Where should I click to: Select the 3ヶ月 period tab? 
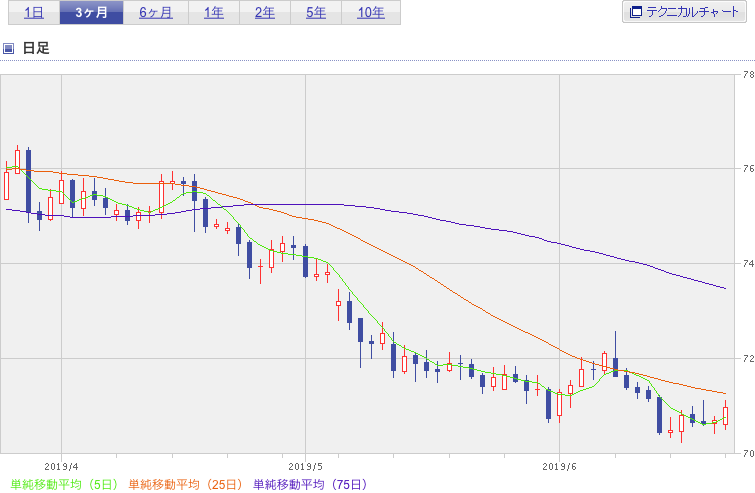click(x=91, y=13)
